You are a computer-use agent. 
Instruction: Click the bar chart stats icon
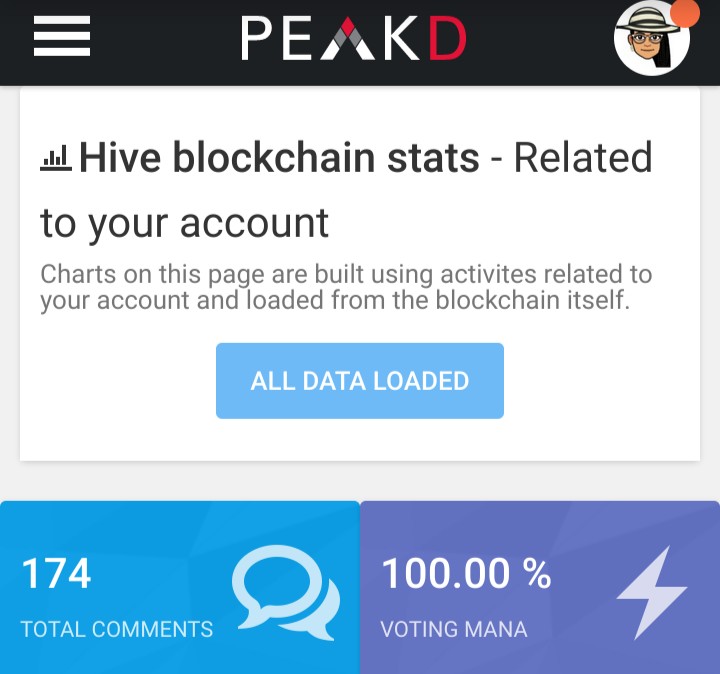point(56,158)
